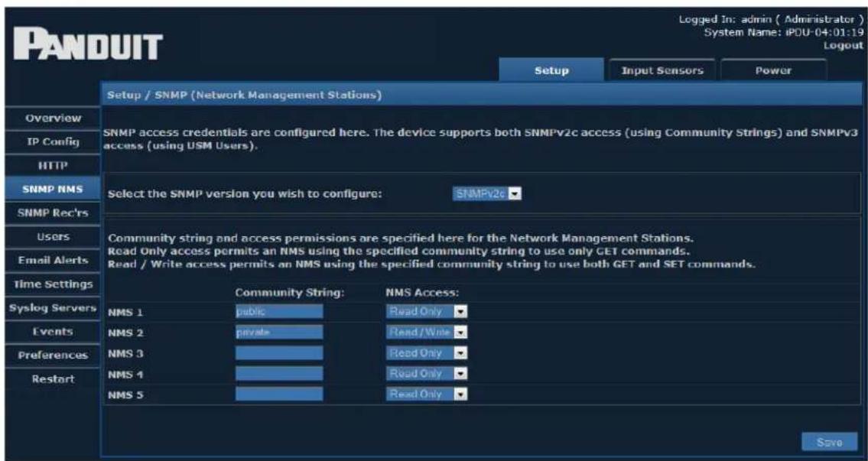This screenshot has width=868, height=461.
Task: Open the Preferences page
Action: [53, 355]
